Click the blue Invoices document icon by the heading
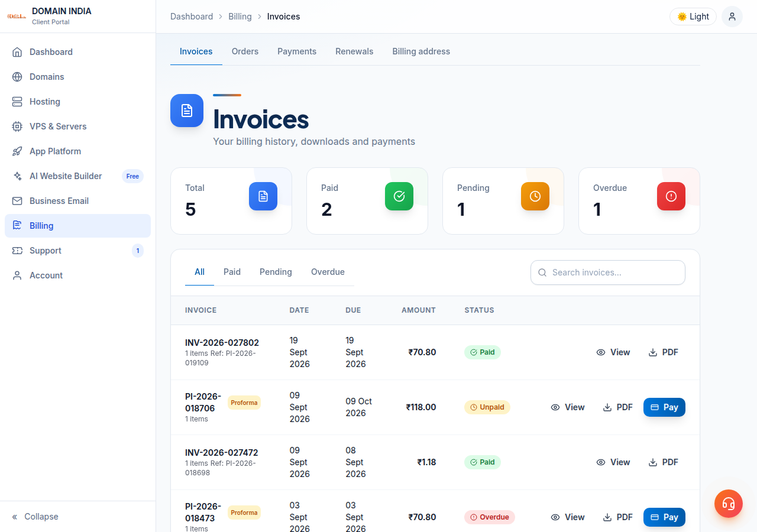This screenshot has height=532, width=757. pyautogui.click(x=187, y=111)
